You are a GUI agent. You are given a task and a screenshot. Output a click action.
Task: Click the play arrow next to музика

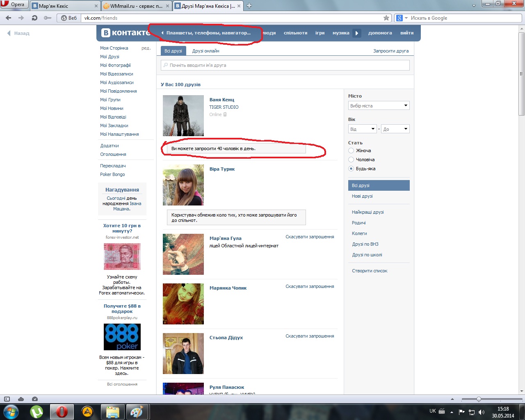(x=356, y=33)
